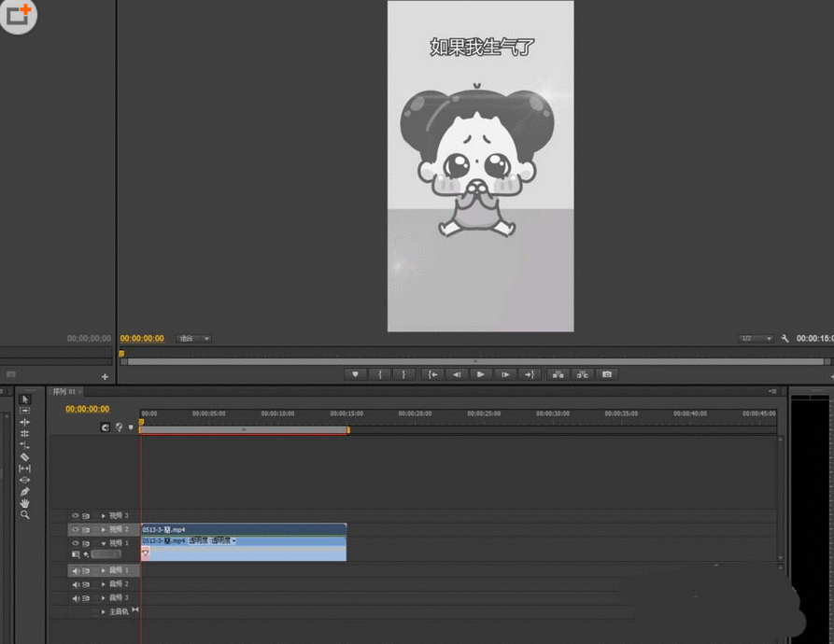
Task: Select the Razor tool
Action: [x=25, y=457]
